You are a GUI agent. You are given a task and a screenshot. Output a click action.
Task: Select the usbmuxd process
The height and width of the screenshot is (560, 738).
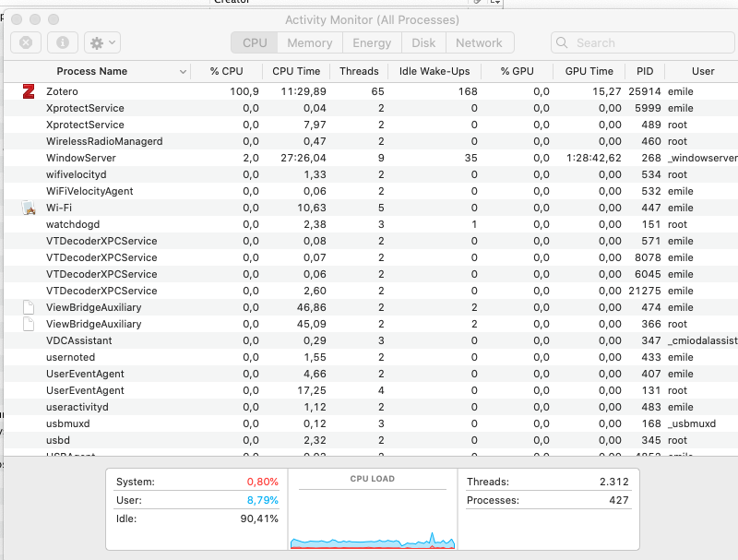tap(371, 423)
